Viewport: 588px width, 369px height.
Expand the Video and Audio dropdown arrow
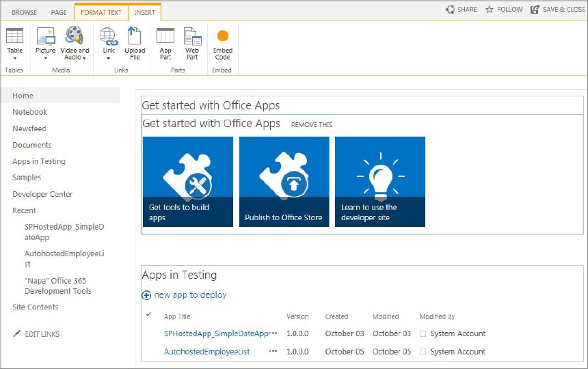click(84, 58)
